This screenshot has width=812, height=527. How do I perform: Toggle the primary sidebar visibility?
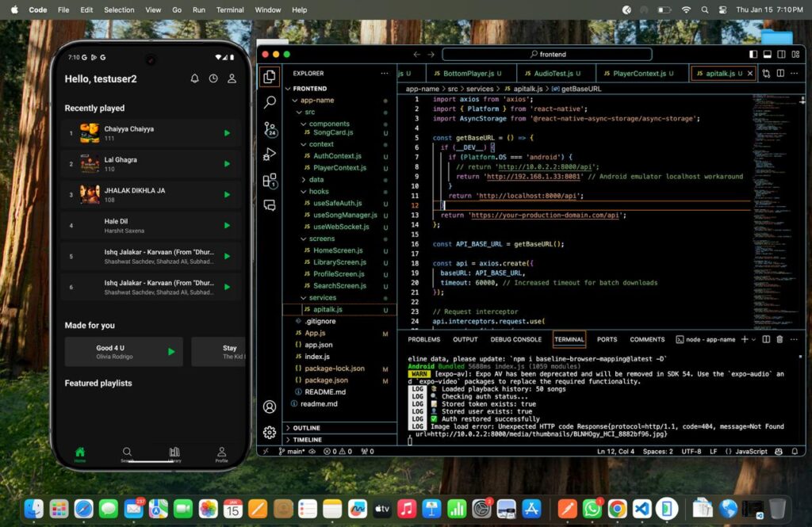754,54
